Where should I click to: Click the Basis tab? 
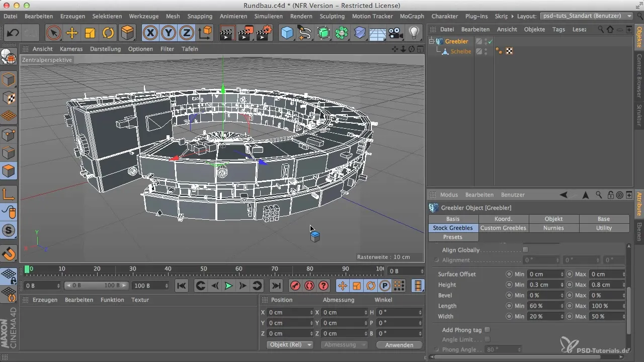click(x=453, y=219)
